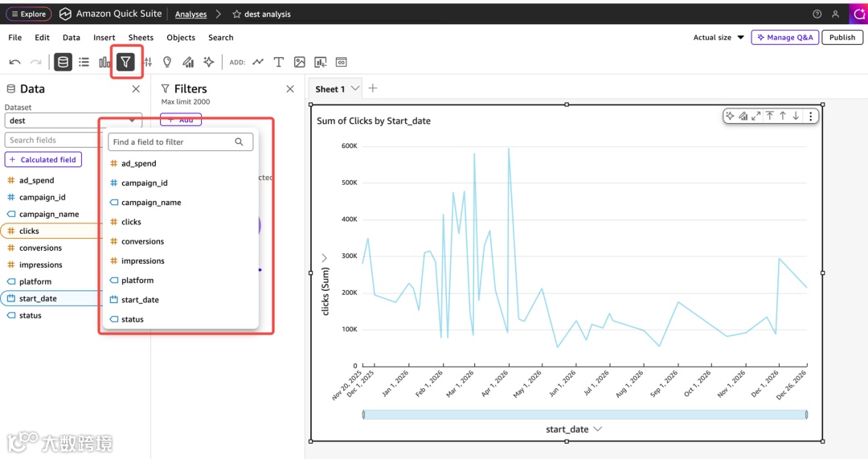
Task: Expand the chart's left side chevron
Action: (325, 258)
